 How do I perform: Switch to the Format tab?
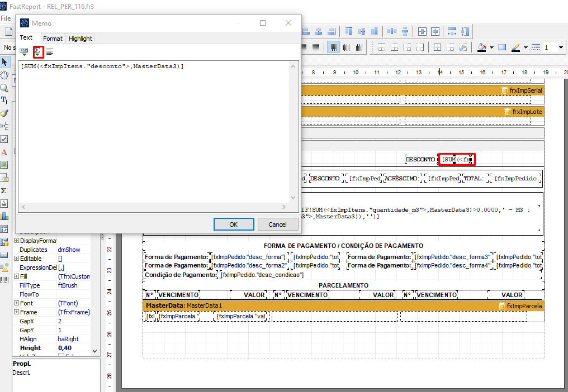[x=53, y=39]
